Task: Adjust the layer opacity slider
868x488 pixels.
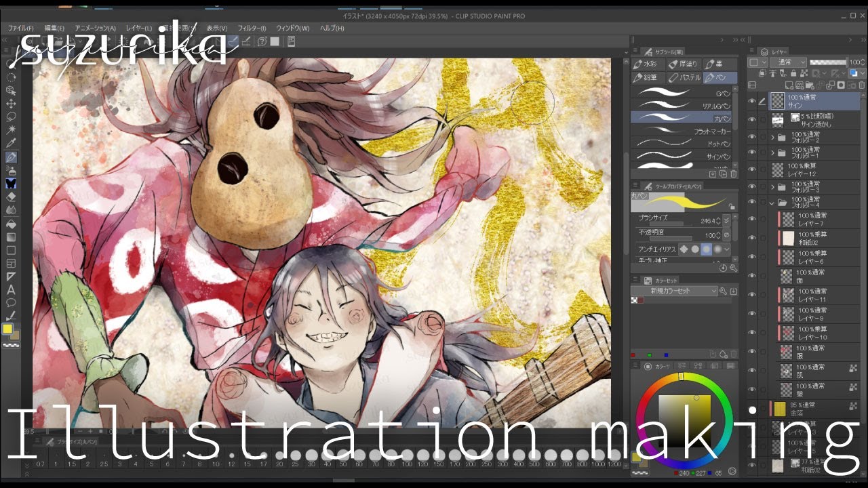Action: (x=827, y=62)
